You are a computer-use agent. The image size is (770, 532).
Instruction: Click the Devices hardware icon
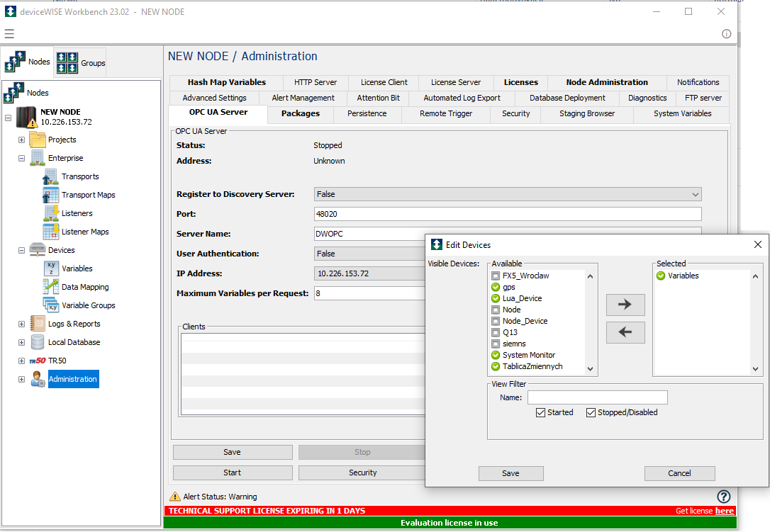[38, 250]
